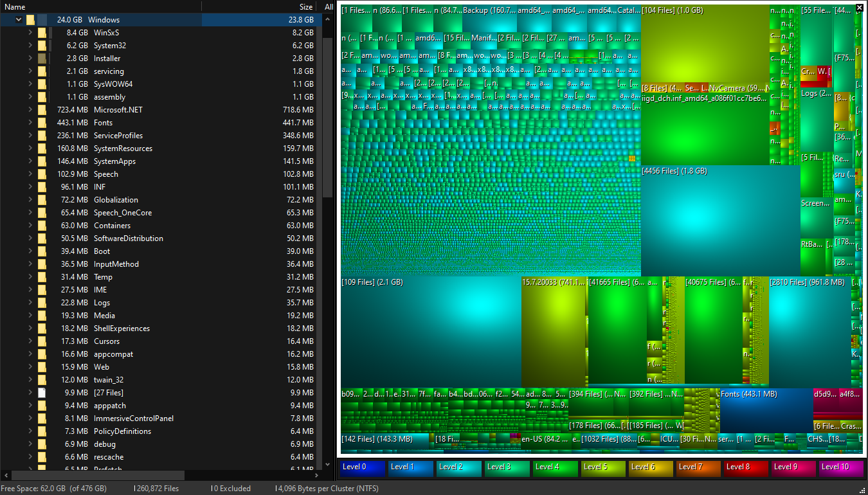Click the file icon beside [27 Files]
Viewport: 868px width, 495px height.
tap(42, 392)
